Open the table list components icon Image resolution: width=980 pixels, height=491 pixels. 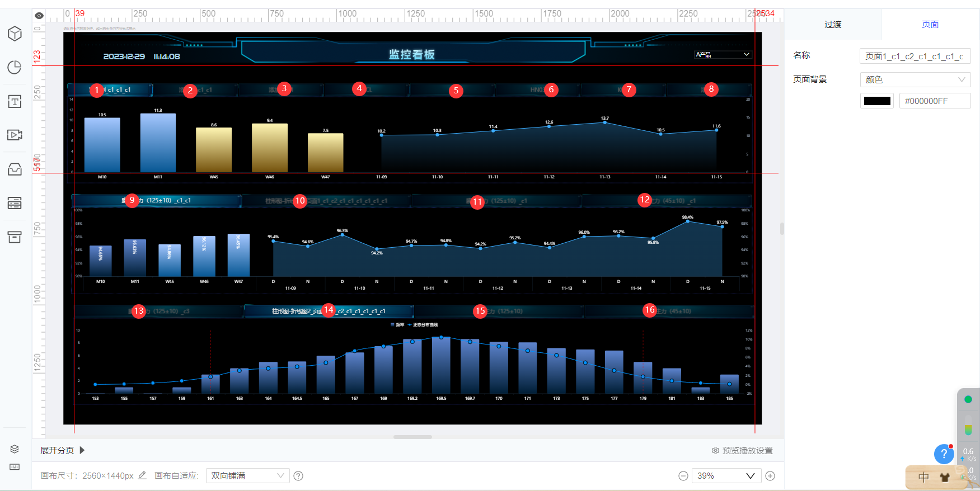click(15, 203)
